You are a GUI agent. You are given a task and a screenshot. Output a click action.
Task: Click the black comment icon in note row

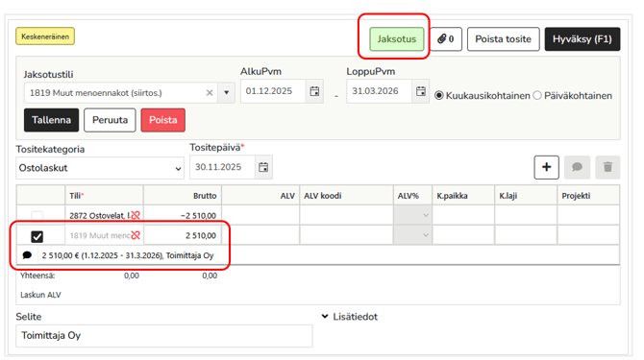[27, 255]
